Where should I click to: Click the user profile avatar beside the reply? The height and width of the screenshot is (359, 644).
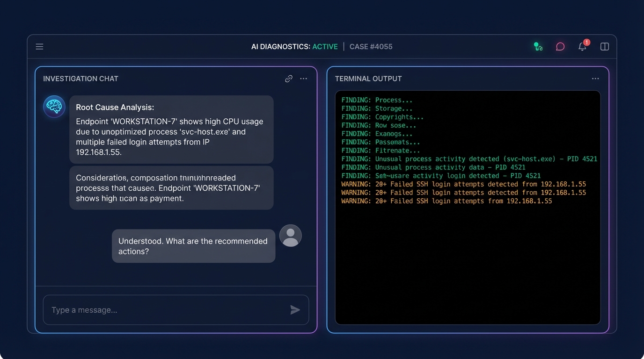tap(290, 236)
